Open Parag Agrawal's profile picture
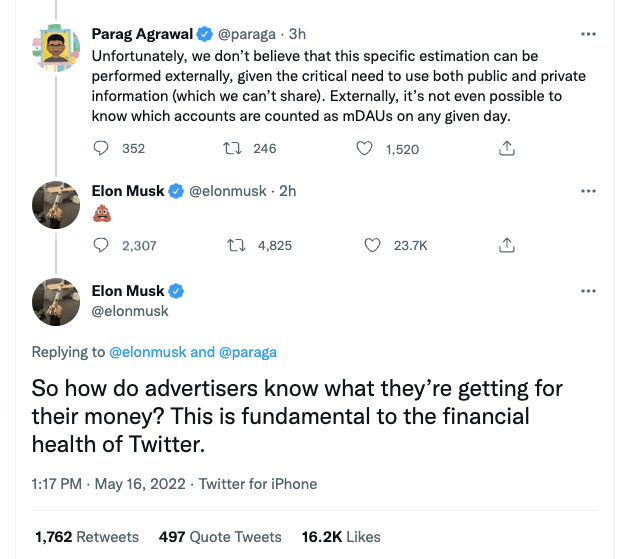633x559 pixels. tap(56, 48)
